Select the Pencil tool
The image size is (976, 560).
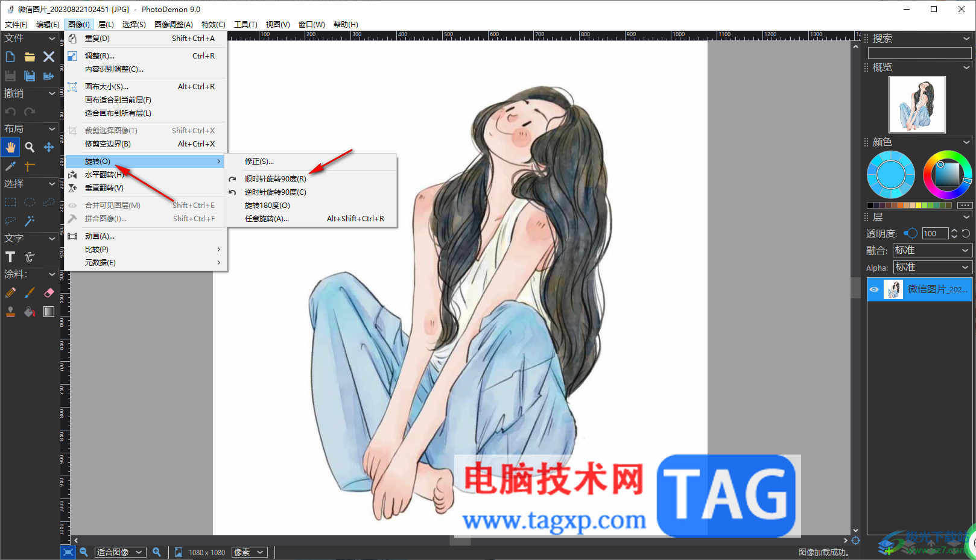(10, 292)
